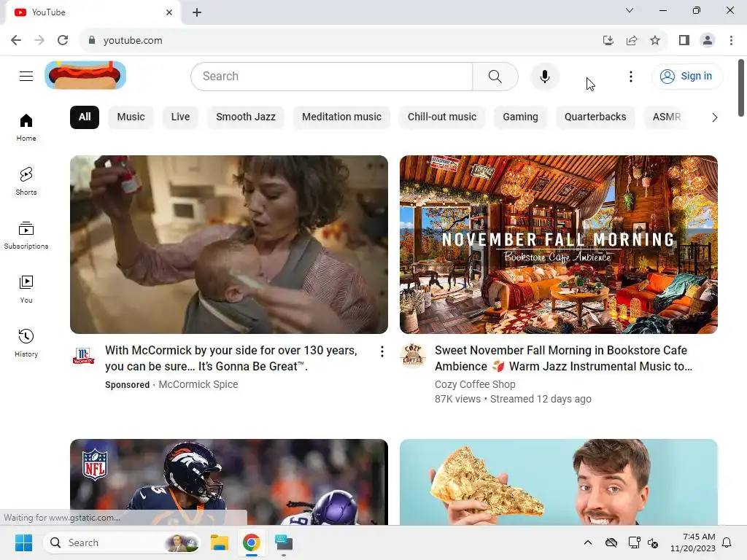This screenshot has height=560, width=747.
Task: Select the Meditation music chip
Action: tap(341, 117)
